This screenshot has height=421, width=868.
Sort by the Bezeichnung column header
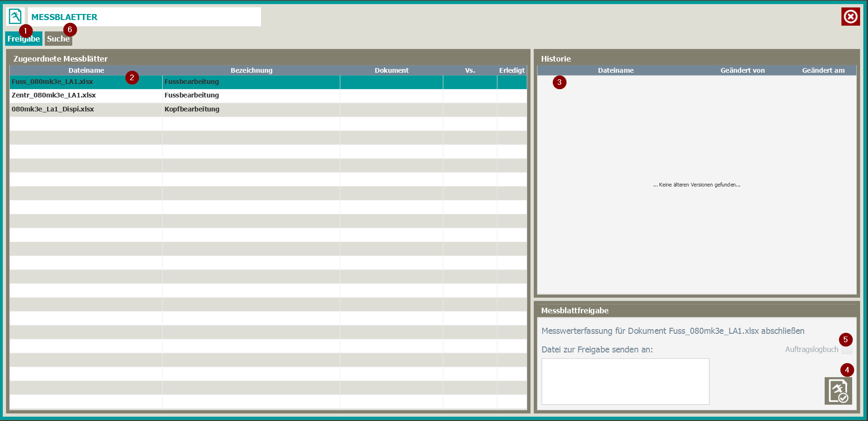[251, 70]
